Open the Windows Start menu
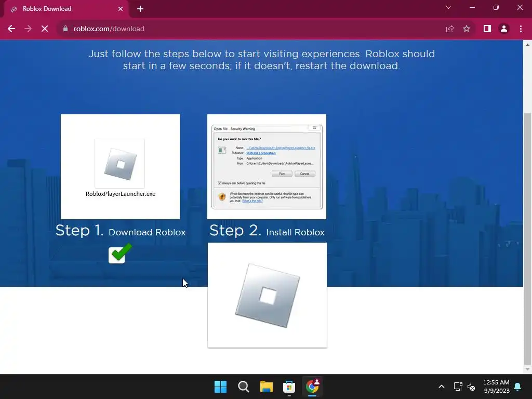The height and width of the screenshot is (399, 532). coord(220,387)
